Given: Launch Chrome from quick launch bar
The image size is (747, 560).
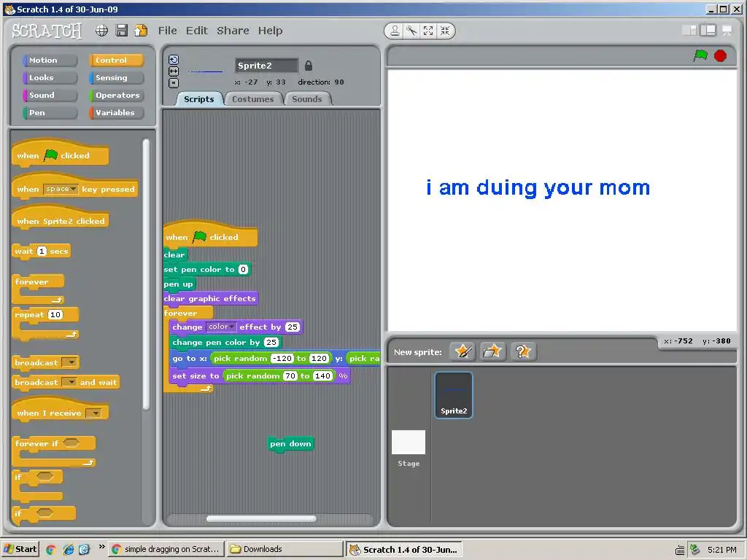Looking at the screenshot, I should pos(51,550).
